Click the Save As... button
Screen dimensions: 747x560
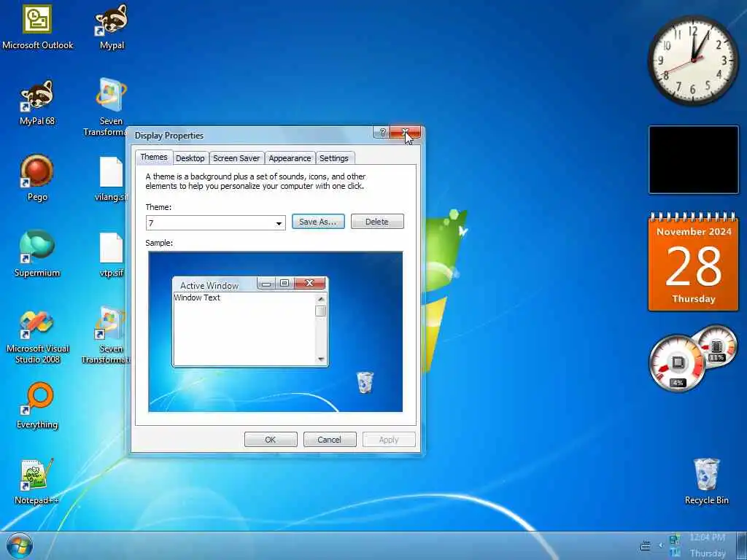click(318, 222)
